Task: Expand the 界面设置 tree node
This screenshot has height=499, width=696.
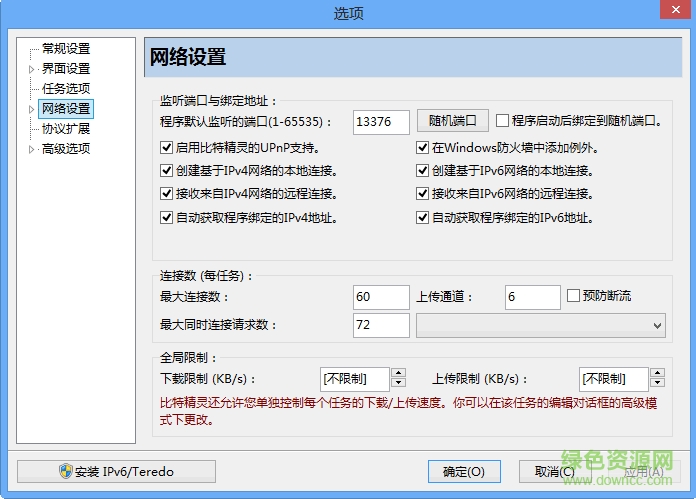Action: click(x=32, y=69)
